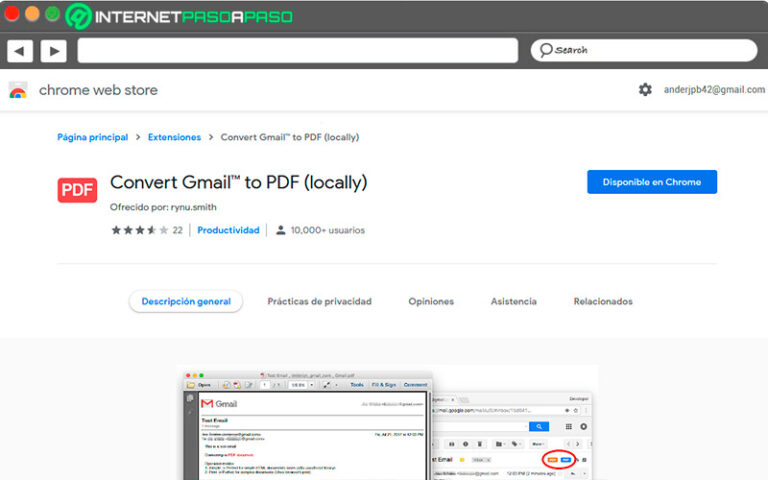
Task: Switch to Prácticas de privacidad tab
Action: (319, 301)
